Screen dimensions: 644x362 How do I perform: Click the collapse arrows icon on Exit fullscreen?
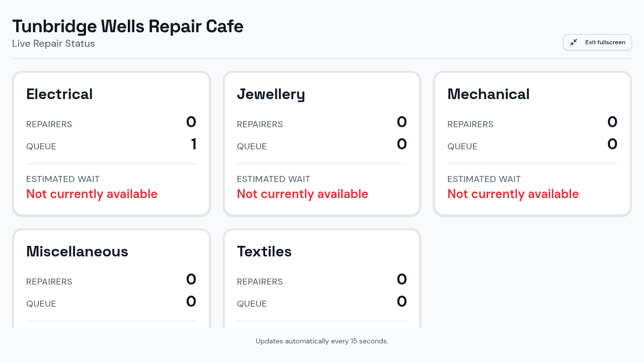(574, 42)
